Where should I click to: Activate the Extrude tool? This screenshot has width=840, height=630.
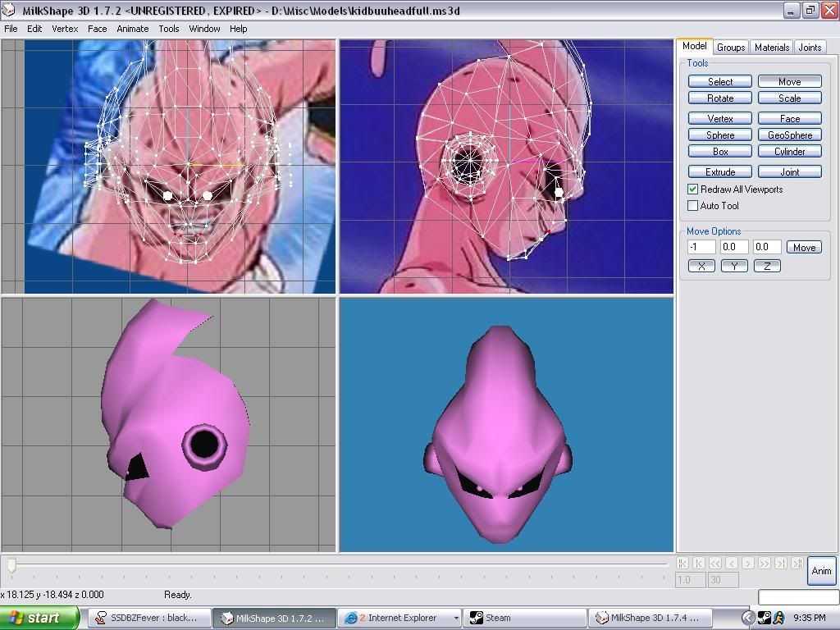click(x=720, y=172)
